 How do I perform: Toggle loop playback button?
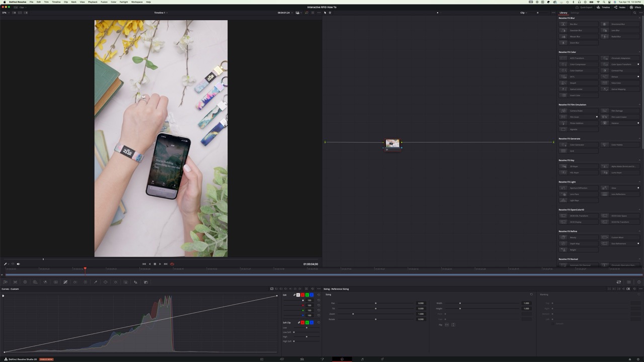click(172, 264)
